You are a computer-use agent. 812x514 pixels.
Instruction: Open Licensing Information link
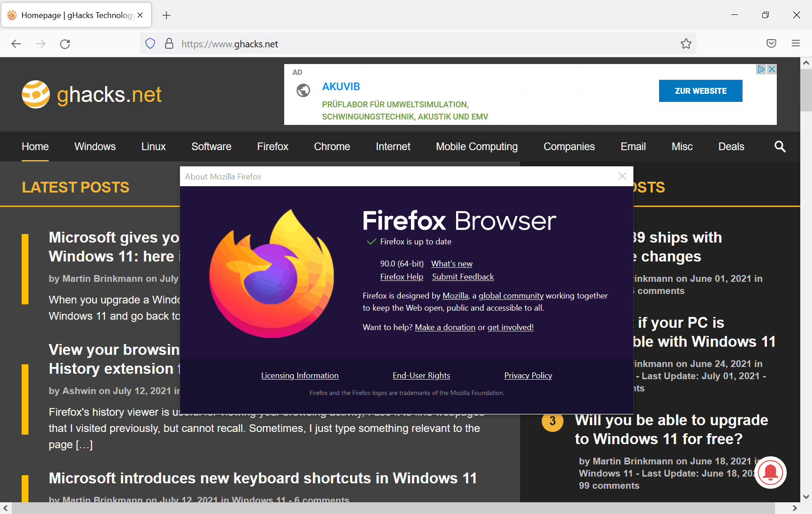(300, 376)
